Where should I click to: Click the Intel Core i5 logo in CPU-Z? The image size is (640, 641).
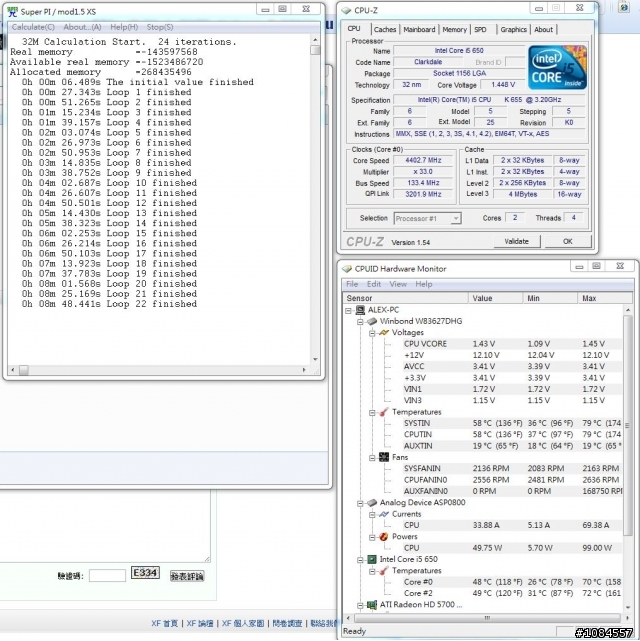tap(557, 67)
